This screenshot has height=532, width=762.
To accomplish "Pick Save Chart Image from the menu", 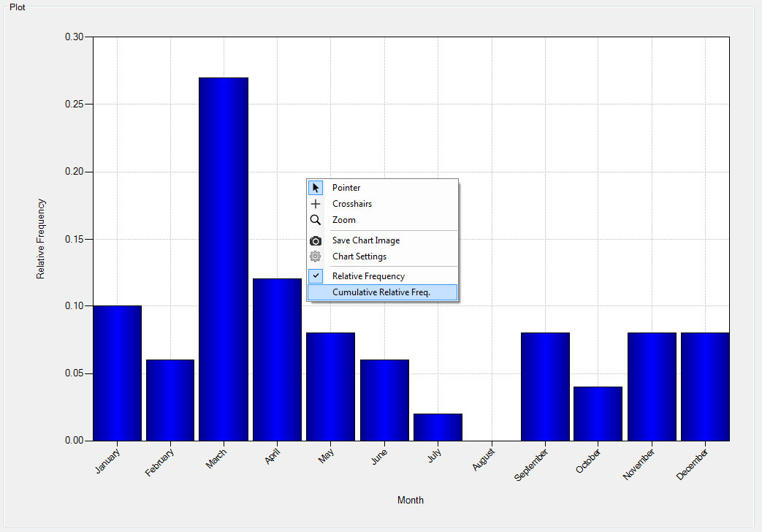I will click(x=365, y=240).
